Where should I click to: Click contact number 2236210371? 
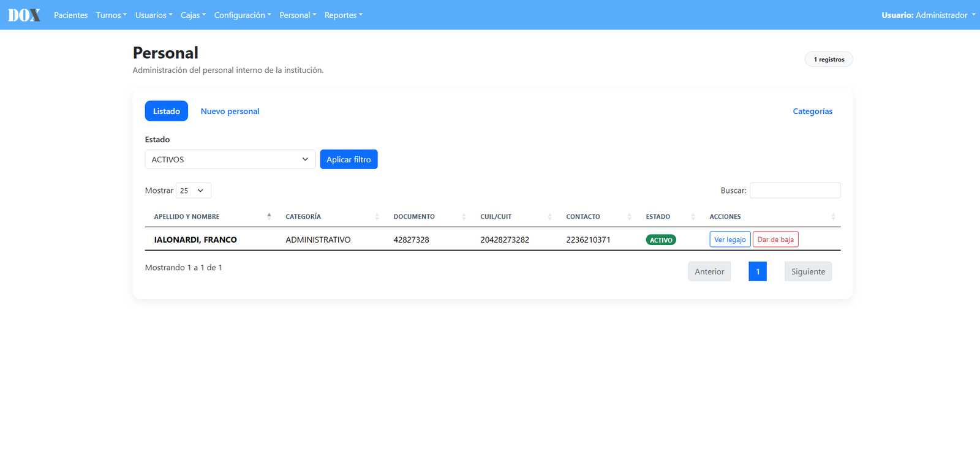coord(588,240)
